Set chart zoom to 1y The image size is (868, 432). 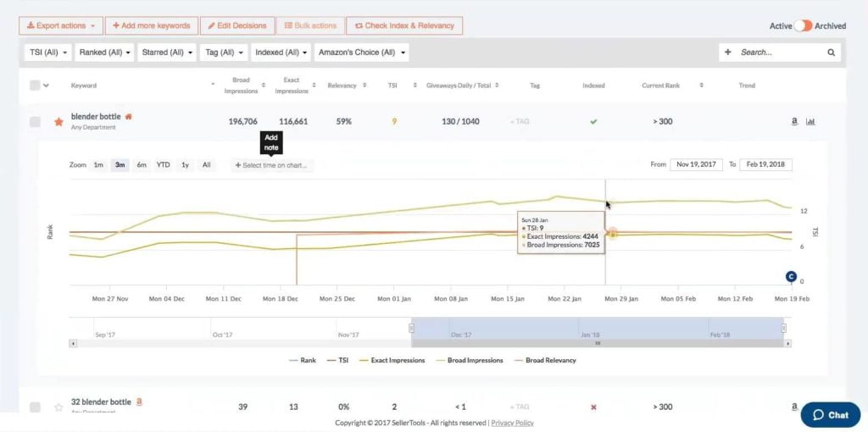tap(186, 165)
